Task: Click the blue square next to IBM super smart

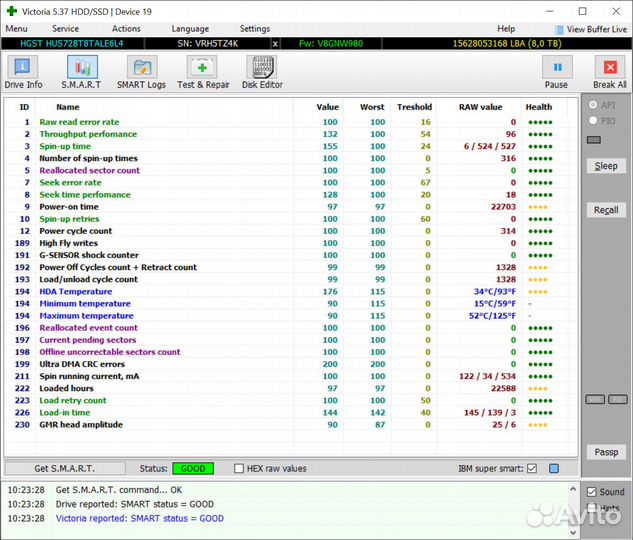Action: click(x=554, y=468)
